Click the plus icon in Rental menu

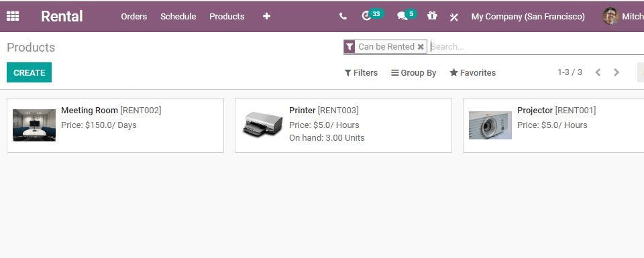point(266,16)
